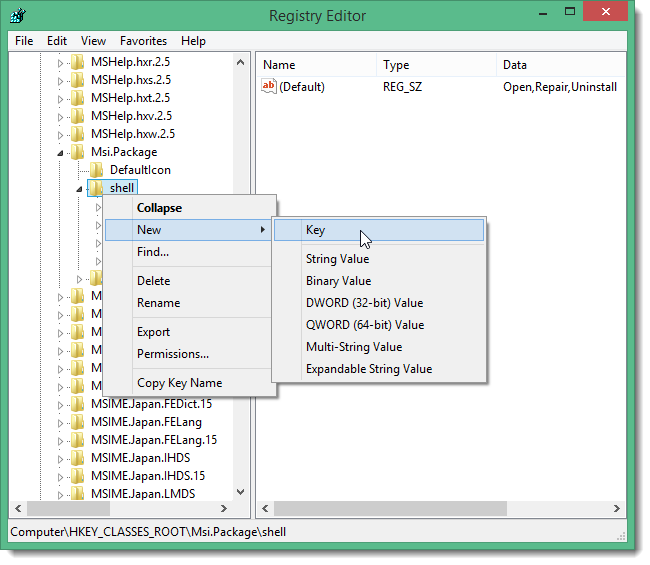This screenshot has height=565, width=650.
Task: Expand the MSIME.Japan.LMDS key
Action: 60,495
